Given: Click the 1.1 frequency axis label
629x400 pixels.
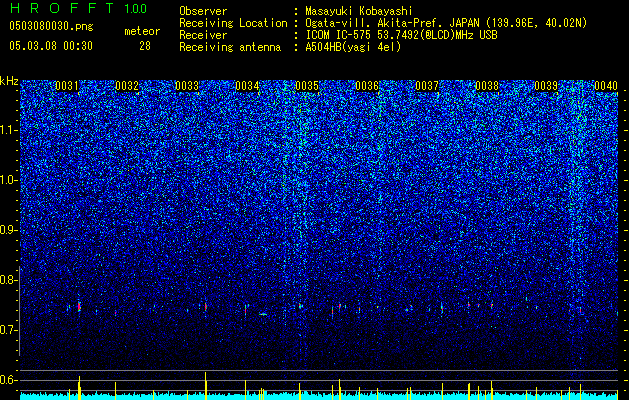Looking at the screenshot, I should 9,130.
